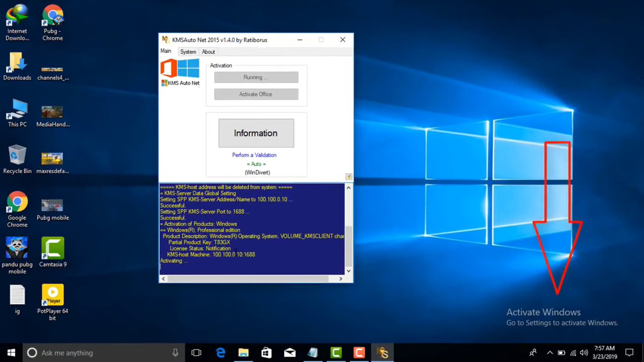Click Activate Office button
644x362 pixels.
[x=256, y=94]
